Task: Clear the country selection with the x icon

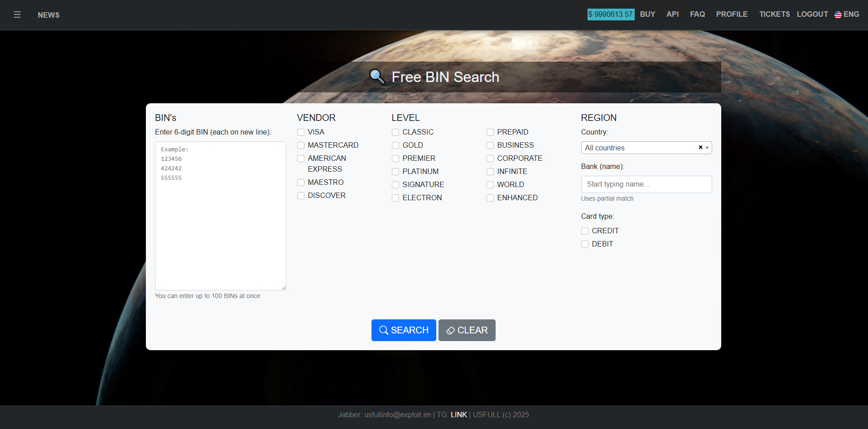Action: click(x=700, y=147)
